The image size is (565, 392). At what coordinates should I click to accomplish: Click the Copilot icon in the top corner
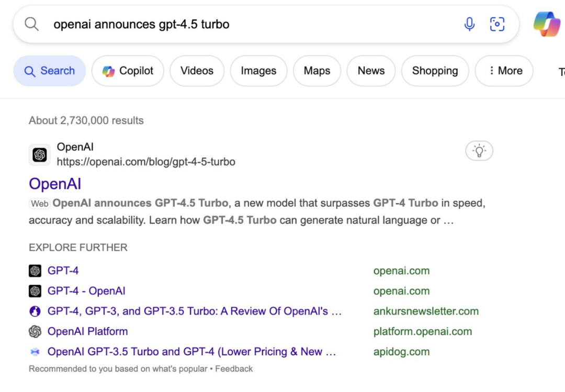[546, 24]
